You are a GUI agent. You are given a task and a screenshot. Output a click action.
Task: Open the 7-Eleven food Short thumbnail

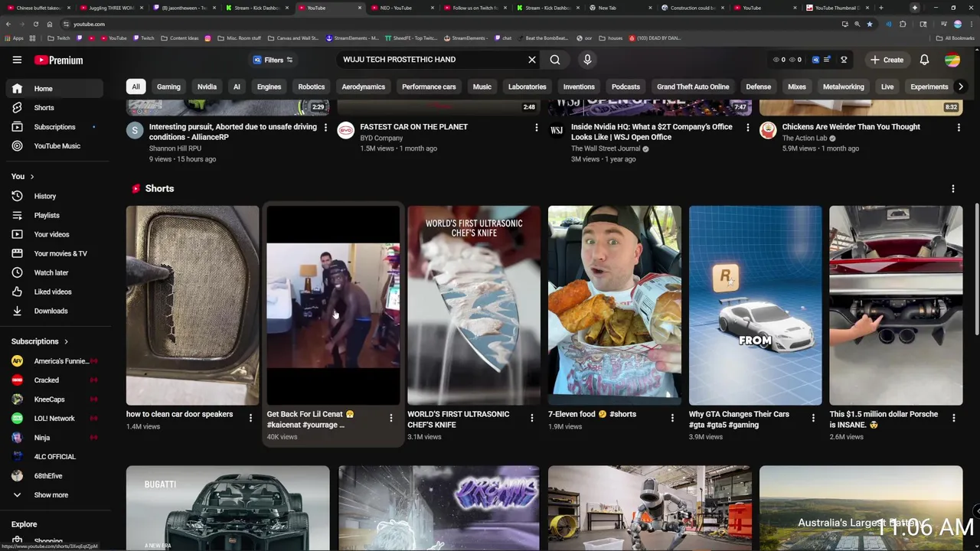[614, 305]
